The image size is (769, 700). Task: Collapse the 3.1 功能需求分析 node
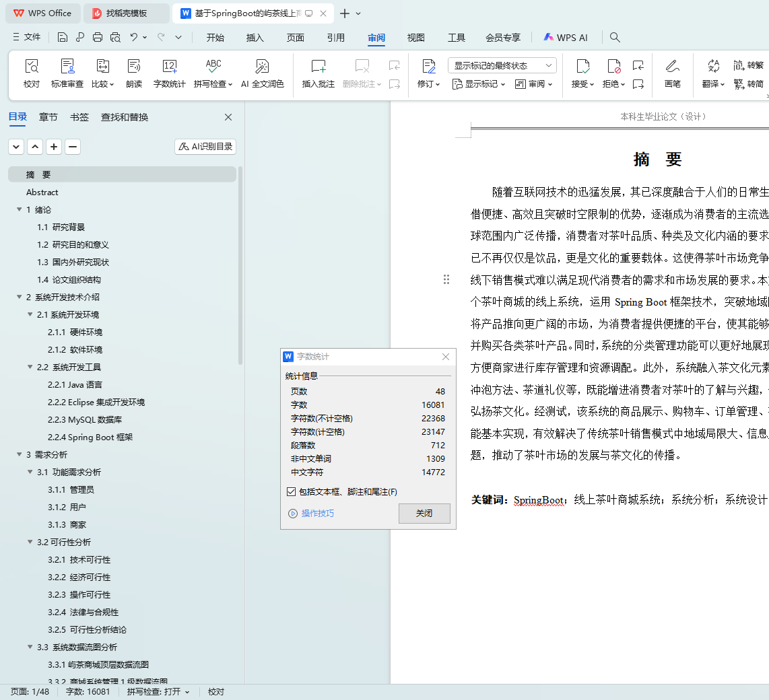pyautogui.click(x=30, y=472)
